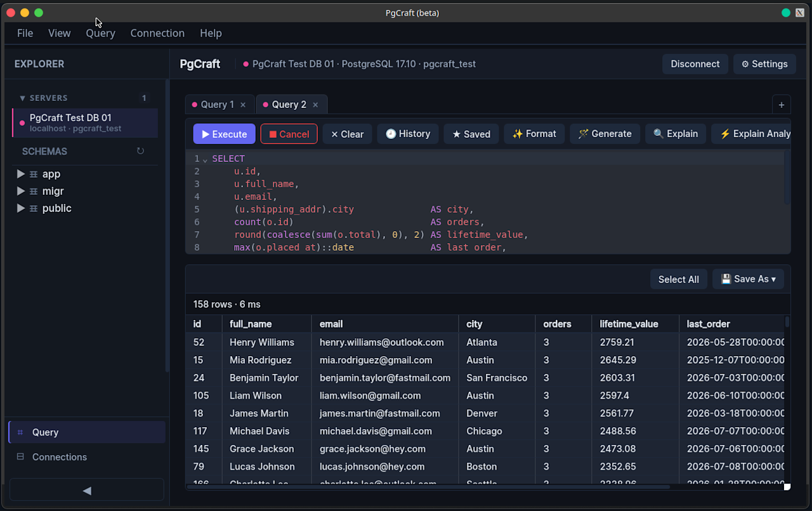
Task: Go to the Connections sidebar section
Action: pos(87,457)
